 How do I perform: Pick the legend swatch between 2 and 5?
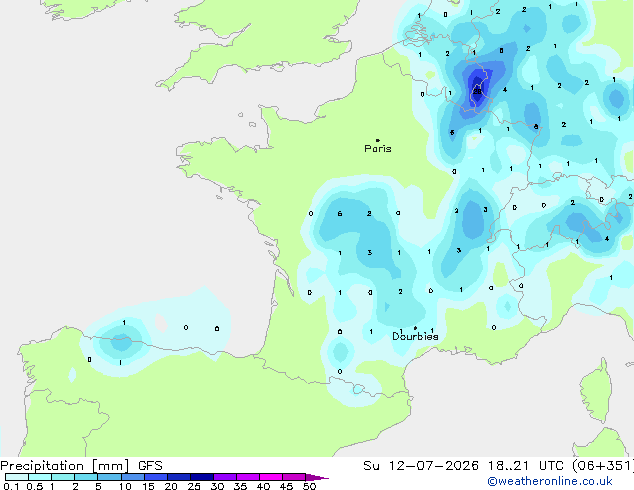click(x=86, y=477)
